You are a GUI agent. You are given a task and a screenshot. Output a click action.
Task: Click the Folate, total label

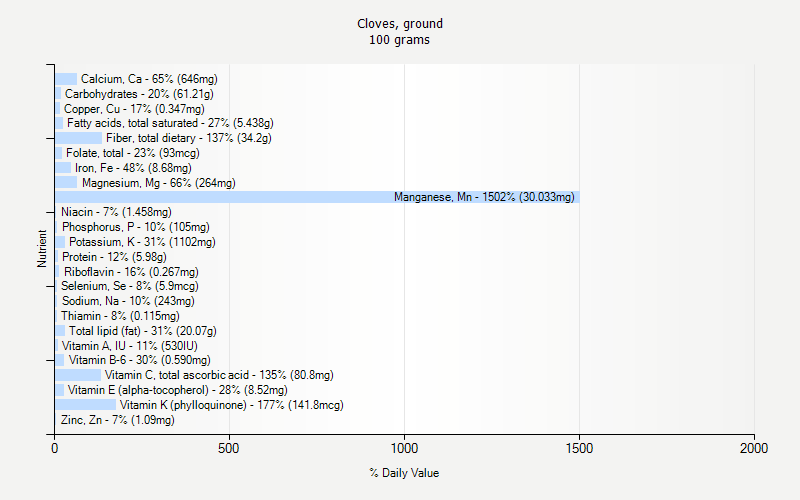tap(133, 153)
